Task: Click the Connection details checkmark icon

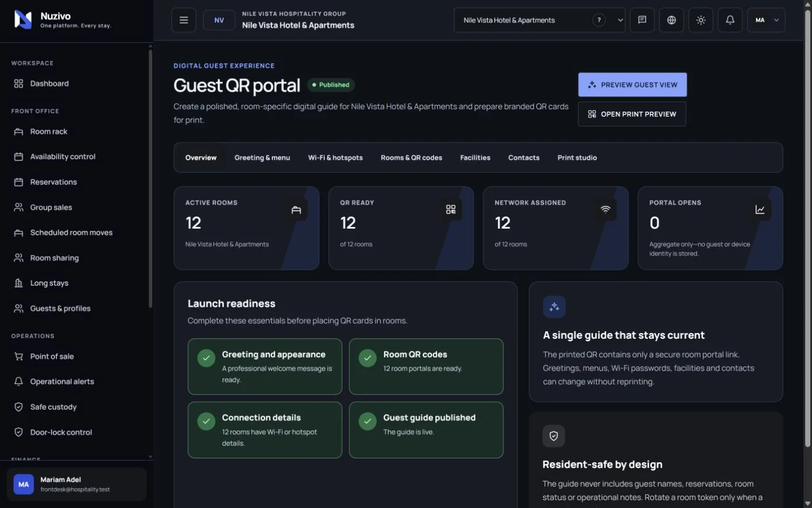Action: click(206, 421)
